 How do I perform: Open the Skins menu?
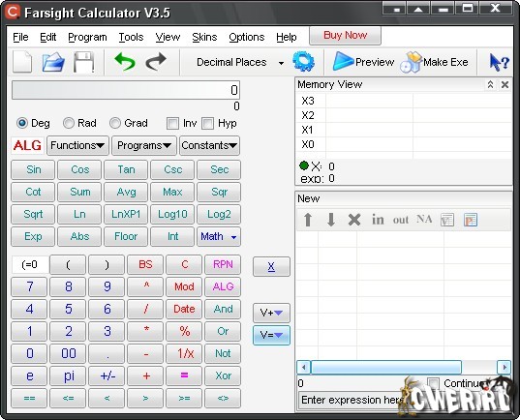click(x=204, y=37)
